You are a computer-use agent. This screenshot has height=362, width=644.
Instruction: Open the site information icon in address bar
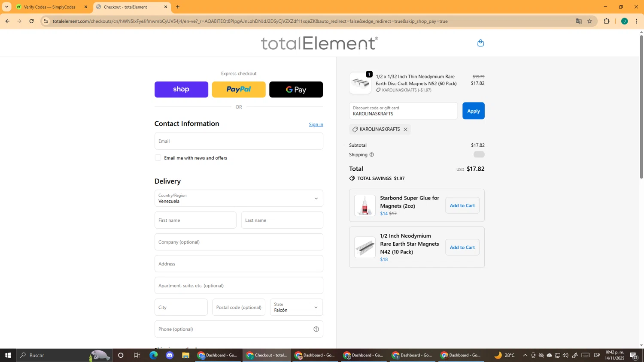click(x=46, y=21)
